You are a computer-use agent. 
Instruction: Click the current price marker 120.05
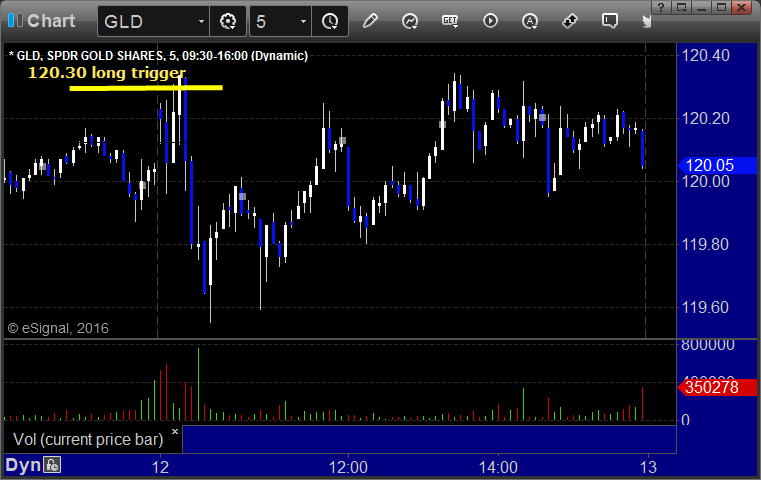(x=717, y=166)
